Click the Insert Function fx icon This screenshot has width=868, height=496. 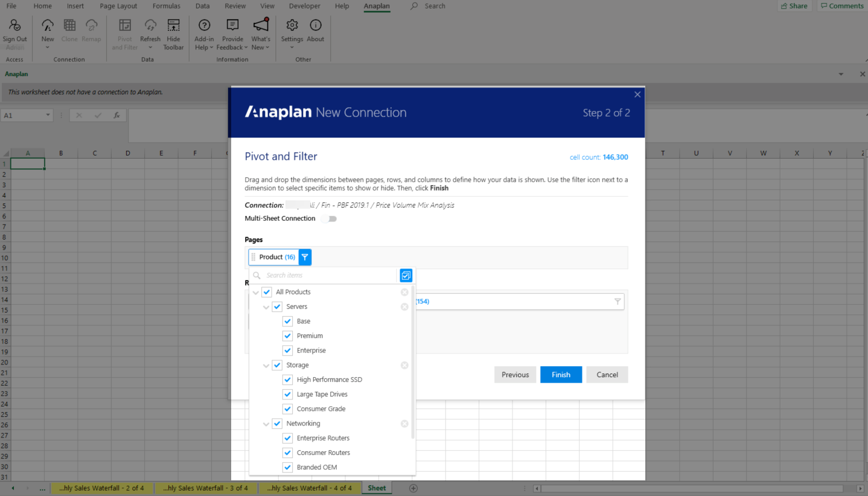[116, 115]
